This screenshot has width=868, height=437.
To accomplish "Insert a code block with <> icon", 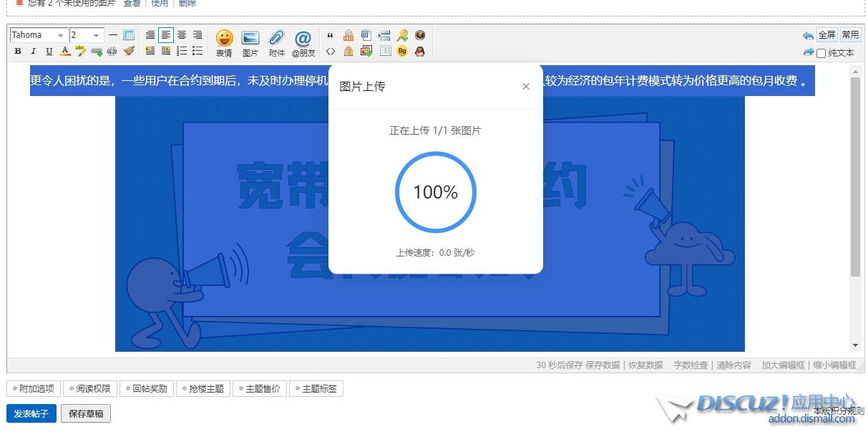I will 331,52.
